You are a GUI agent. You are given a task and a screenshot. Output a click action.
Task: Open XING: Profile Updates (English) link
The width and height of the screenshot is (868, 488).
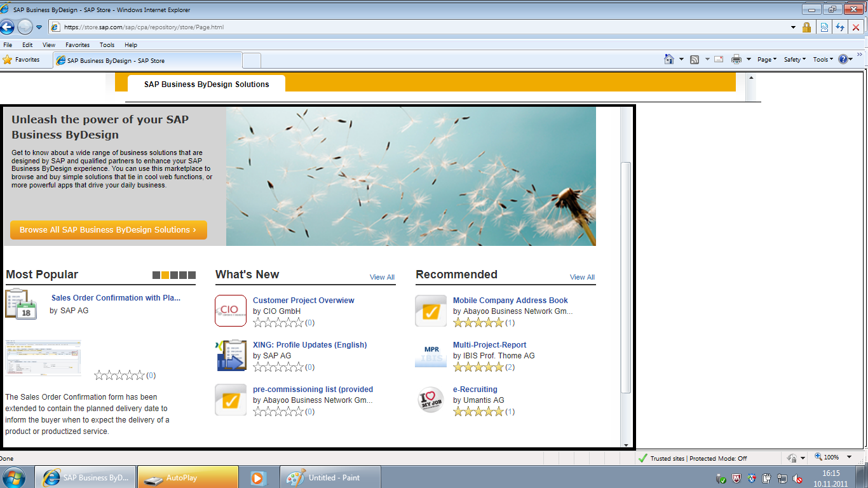coord(309,345)
